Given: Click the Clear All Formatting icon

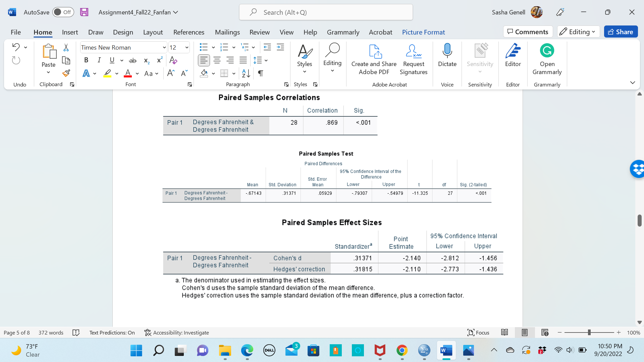Looking at the screenshot, I should click(173, 60).
